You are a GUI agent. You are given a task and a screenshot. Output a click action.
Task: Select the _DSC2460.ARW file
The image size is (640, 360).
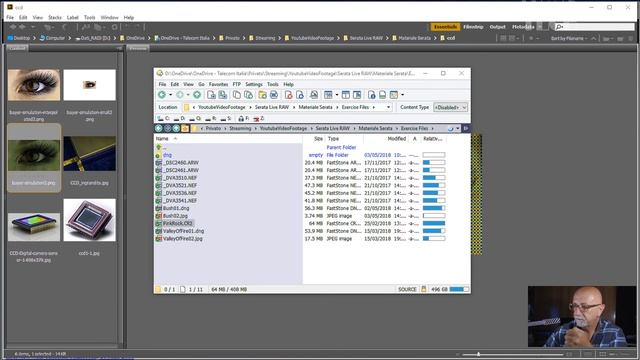[181, 162]
